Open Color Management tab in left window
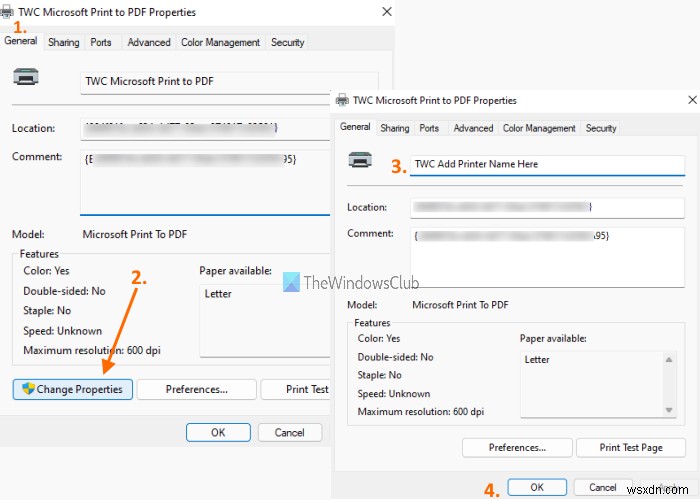 [x=220, y=42]
